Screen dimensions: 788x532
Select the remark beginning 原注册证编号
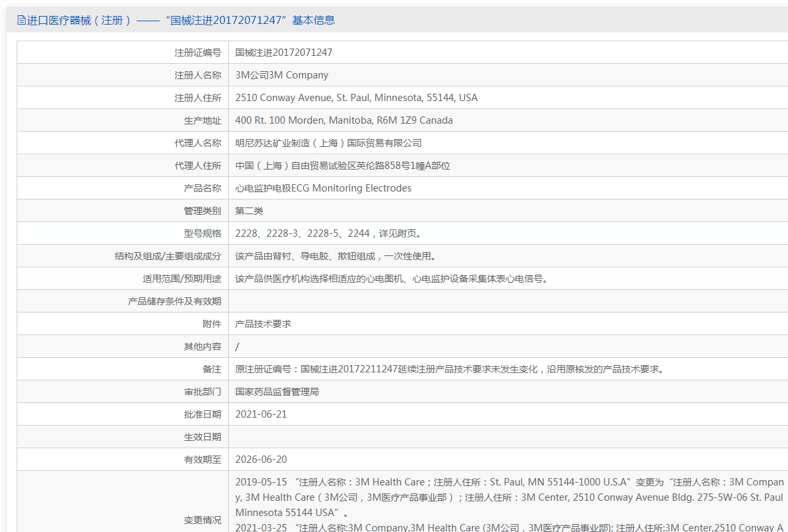click(x=451, y=368)
